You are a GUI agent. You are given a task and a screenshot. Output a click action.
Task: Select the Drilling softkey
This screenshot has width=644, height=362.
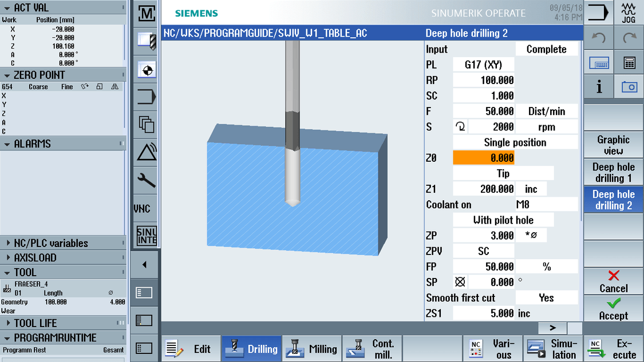tap(252, 349)
